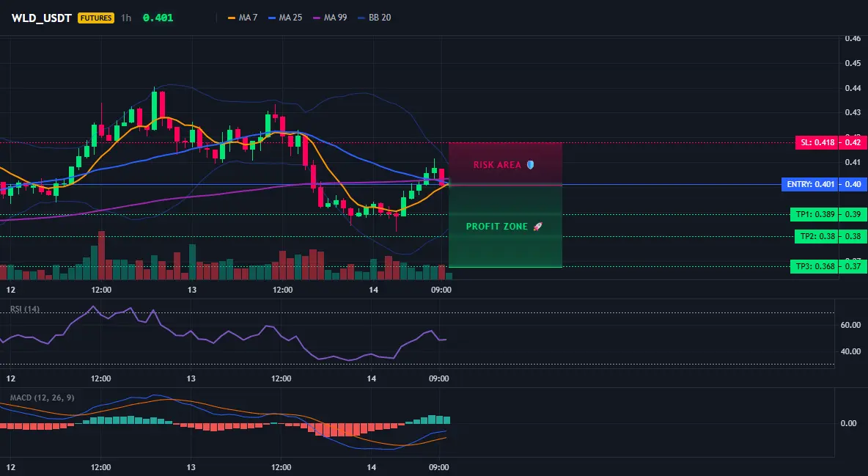868x476 pixels.
Task: Click the TP3: 0.368 label
Action: [814, 266]
